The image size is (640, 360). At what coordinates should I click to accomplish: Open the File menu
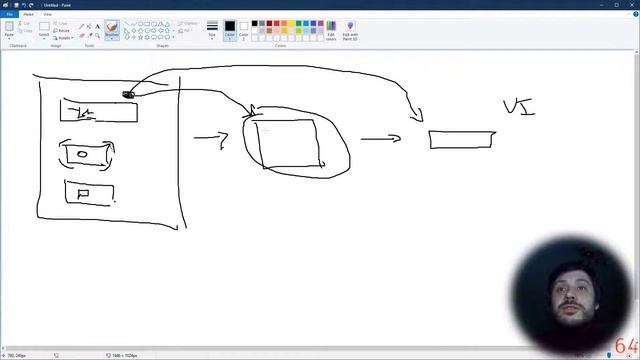9,14
